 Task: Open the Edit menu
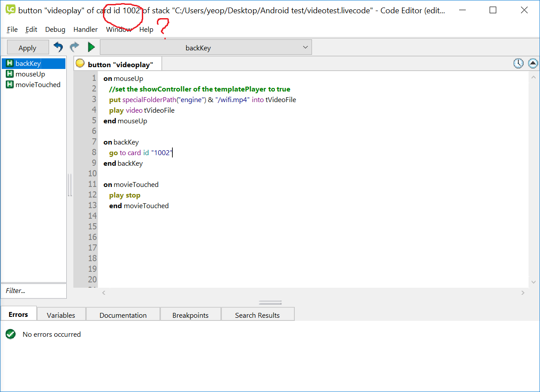(31, 29)
